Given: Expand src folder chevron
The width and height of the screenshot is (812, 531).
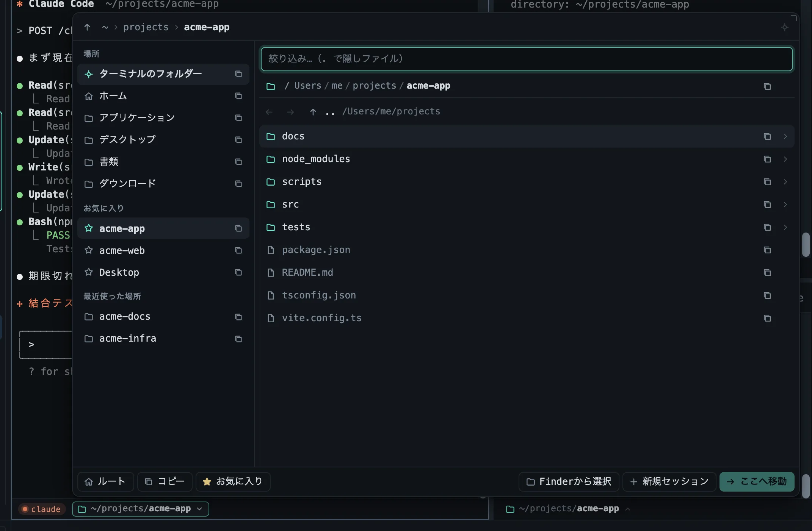Looking at the screenshot, I should pyautogui.click(x=785, y=205).
